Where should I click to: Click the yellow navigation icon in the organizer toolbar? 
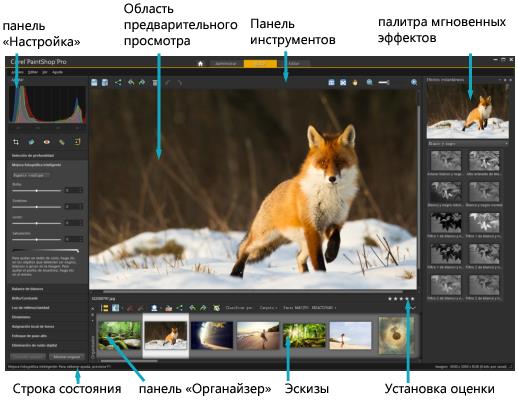pos(105,308)
